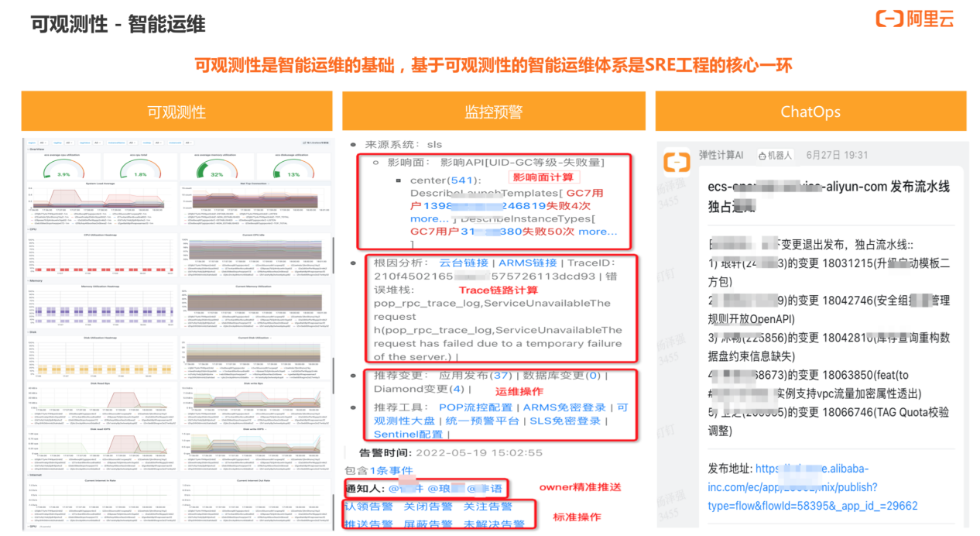
Task: Click 认领告警 action
Action: [x=368, y=507]
